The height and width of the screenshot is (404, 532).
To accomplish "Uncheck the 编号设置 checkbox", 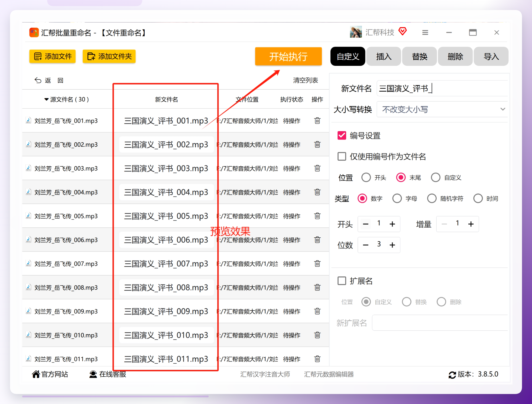I will tap(342, 135).
